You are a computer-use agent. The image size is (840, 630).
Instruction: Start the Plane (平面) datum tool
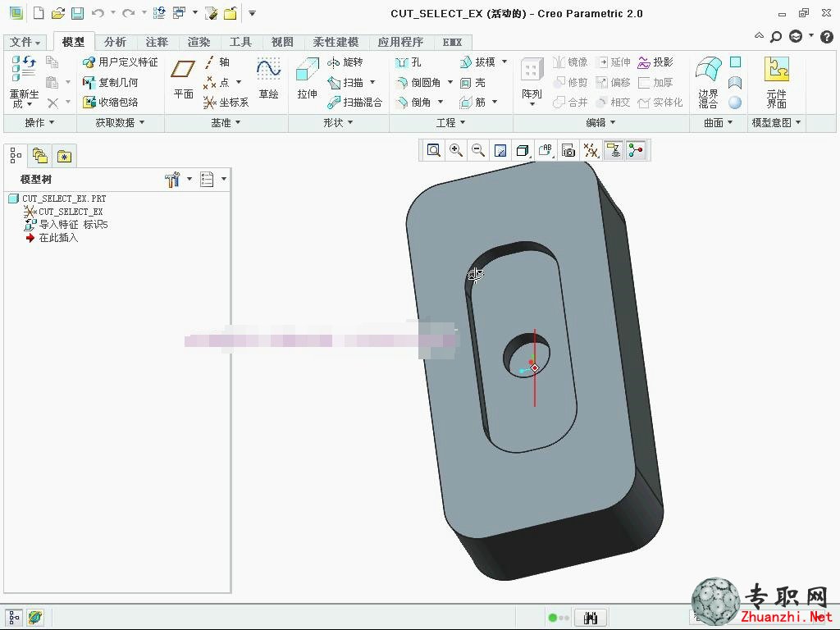183,79
